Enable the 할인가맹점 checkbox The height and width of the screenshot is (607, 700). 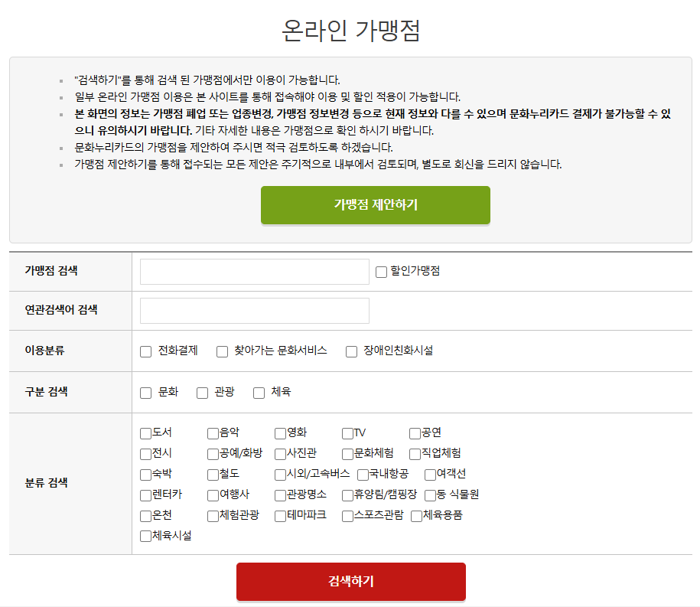pyautogui.click(x=379, y=272)
